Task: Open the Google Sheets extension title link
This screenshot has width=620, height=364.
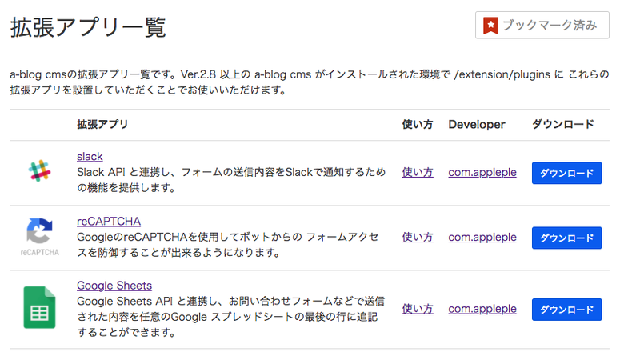Action: [x=114, y=286]
